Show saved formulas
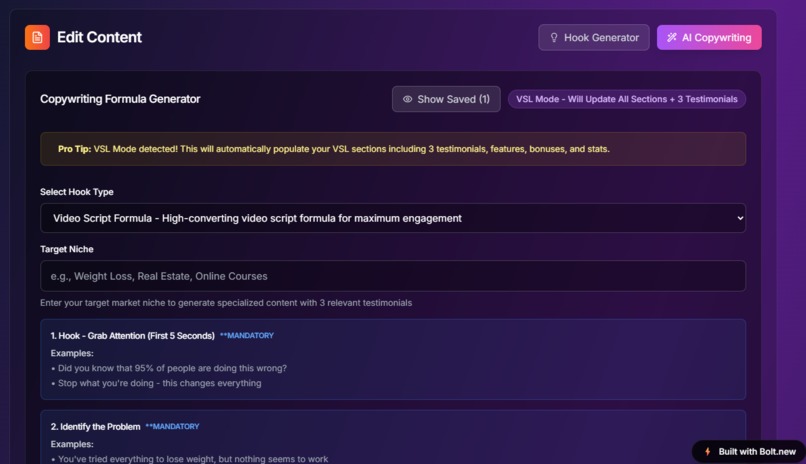Image resolution: width=806 pixels, height=464 pixels. click(x=446, y=99)
